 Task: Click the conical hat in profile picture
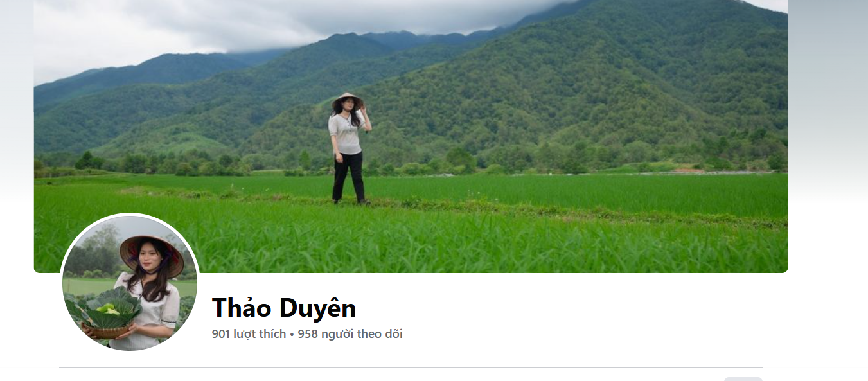click(152, 252)
